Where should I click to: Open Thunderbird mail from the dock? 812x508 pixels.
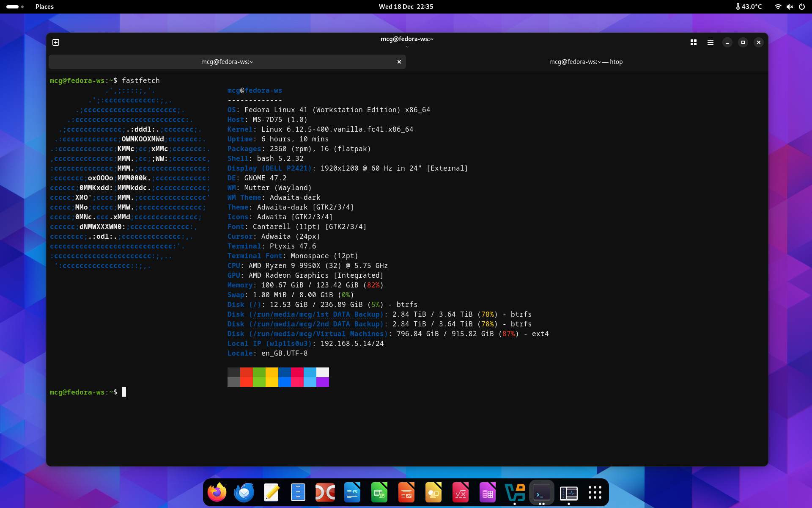click(244, 492)
